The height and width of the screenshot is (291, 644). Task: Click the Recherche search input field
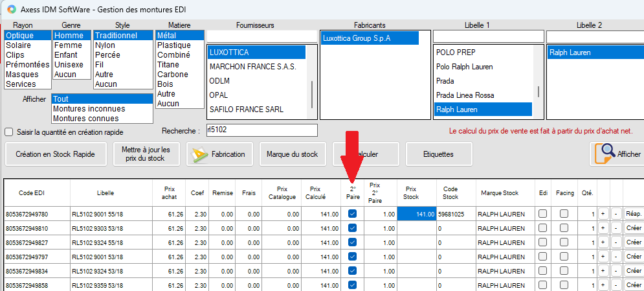pos(261,130)
